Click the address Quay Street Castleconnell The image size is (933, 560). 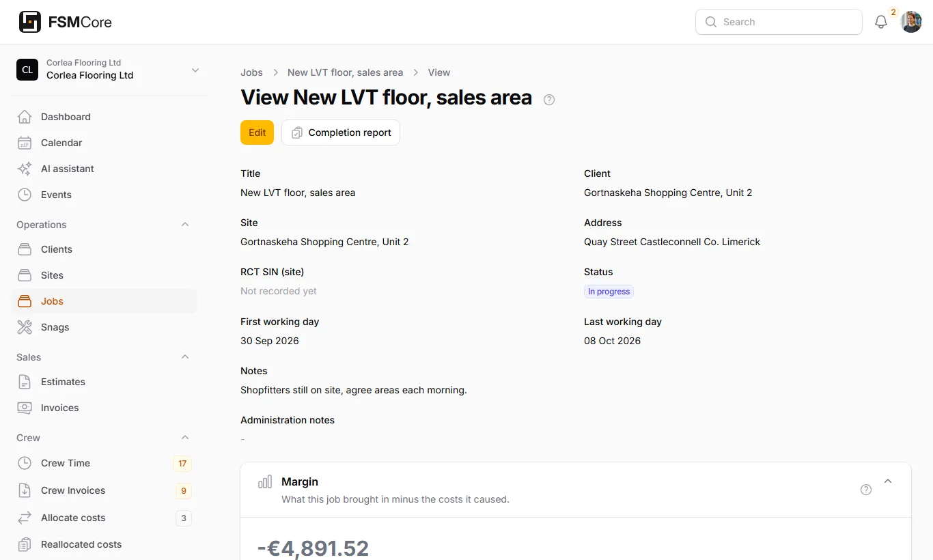pos(672,242)
